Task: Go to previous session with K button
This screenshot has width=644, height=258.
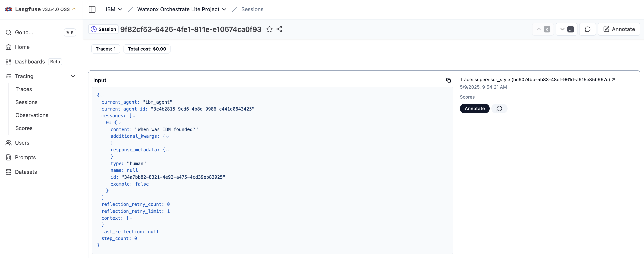Action: click(543, 29)
